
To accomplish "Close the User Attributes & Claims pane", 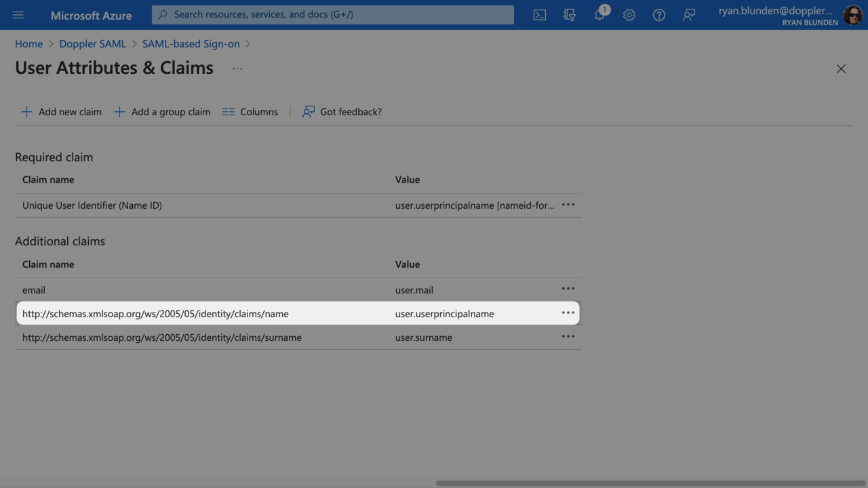I will point(841,68).
